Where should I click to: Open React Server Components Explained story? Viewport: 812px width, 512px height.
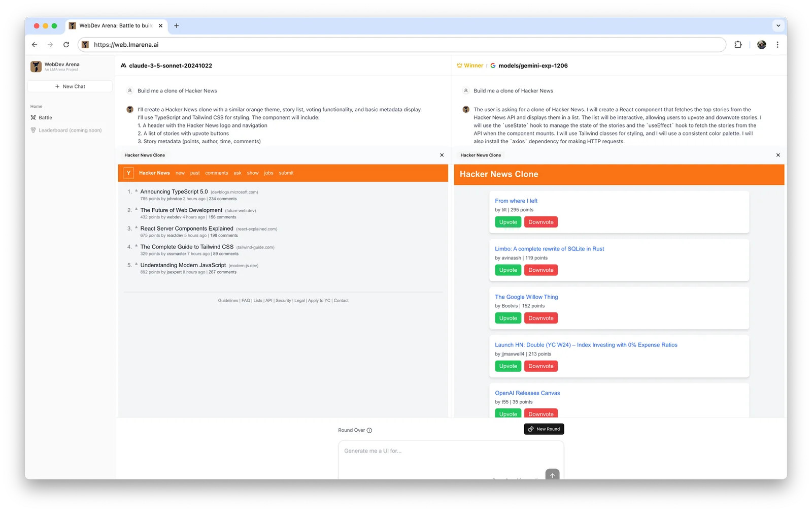click(187, 228)
